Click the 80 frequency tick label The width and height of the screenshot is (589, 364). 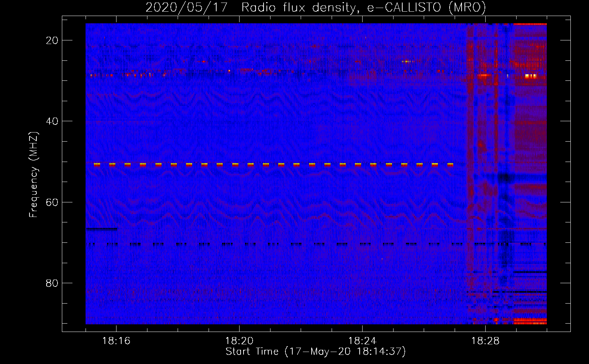click(52, 283)
